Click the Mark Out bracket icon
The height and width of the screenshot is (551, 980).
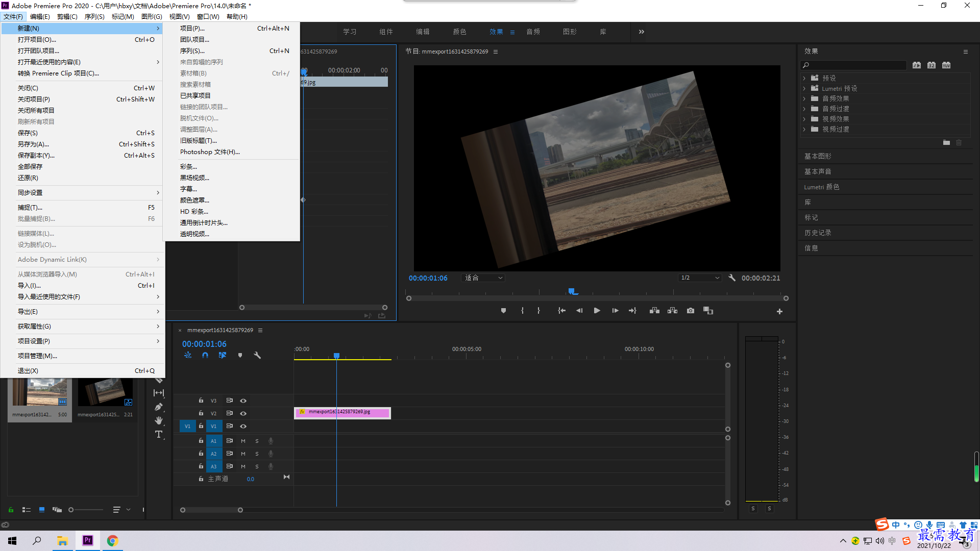[538, 311]
